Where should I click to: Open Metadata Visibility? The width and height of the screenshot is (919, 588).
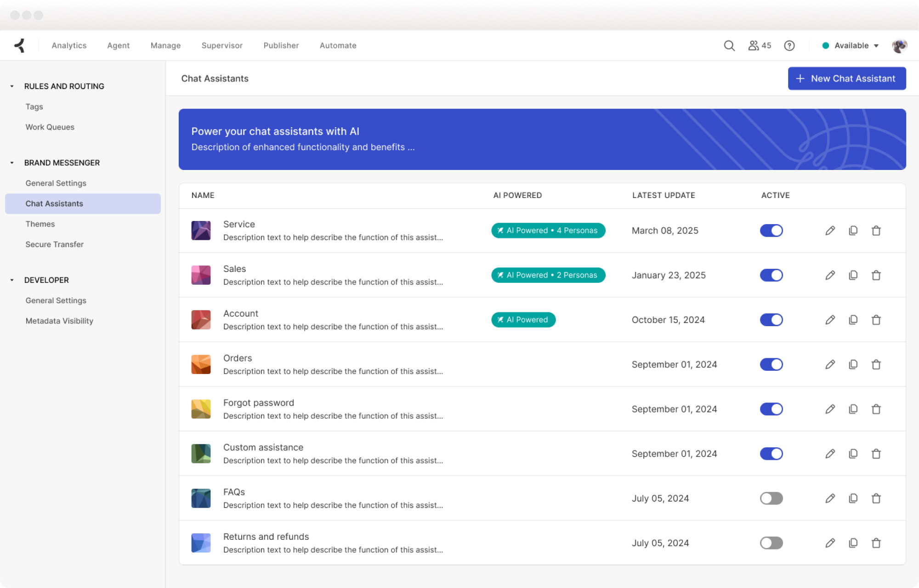click(59, 321)
